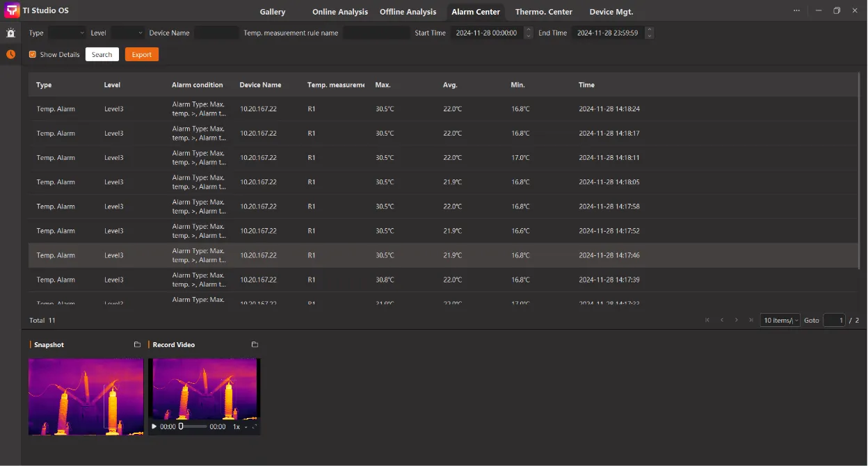This screenshot has width=868, height=466.
Task: Go to the next page of alarms
Action: pyautogui.click(x=736, y=320)
